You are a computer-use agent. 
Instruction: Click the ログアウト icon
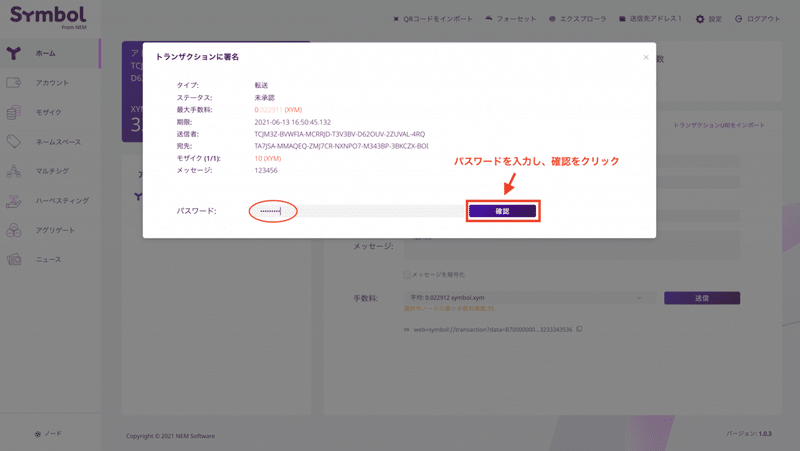tap(738, 19)
